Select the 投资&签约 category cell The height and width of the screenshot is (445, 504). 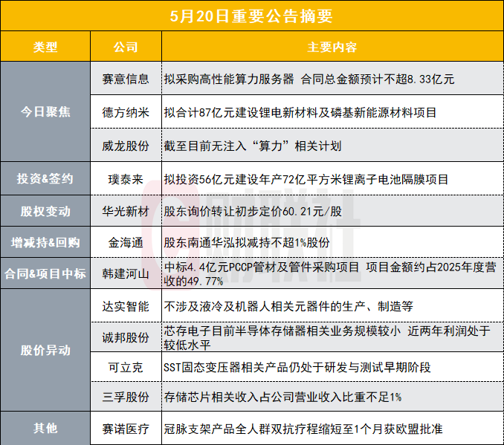tap(45, 178)
